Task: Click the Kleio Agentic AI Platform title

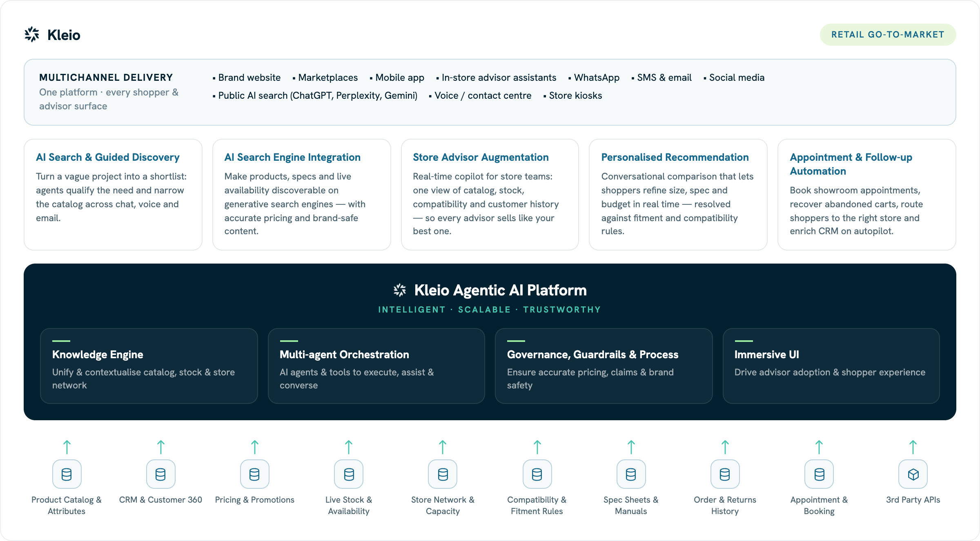Action: coord(500,290)
